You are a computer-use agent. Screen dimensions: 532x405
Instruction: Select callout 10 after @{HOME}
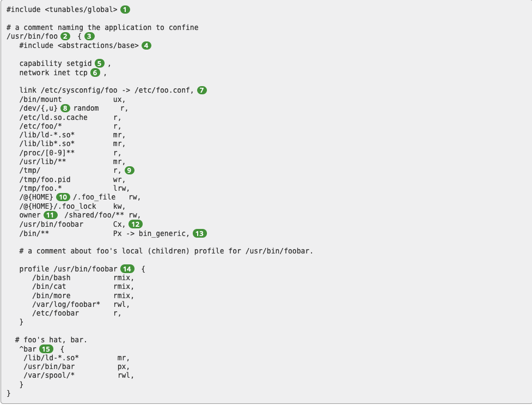(x=63, y=197)
